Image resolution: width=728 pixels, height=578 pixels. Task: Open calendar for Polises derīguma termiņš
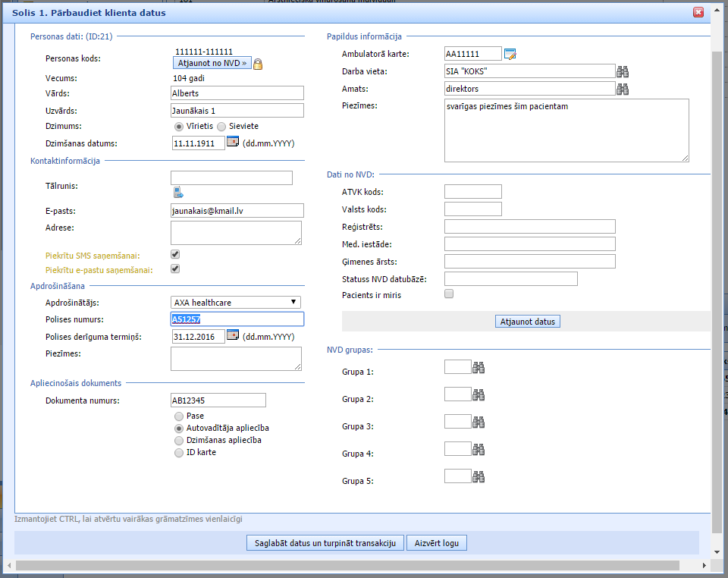233,335
